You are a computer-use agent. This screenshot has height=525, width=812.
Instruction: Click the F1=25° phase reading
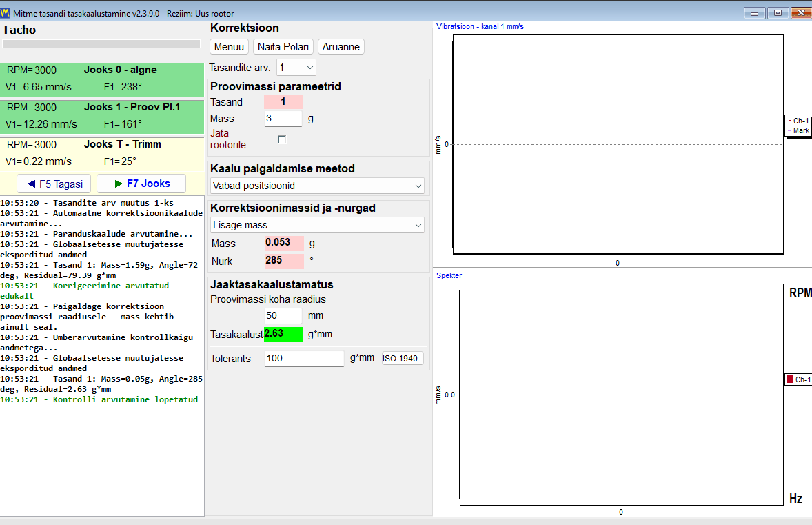click(120, 161)
